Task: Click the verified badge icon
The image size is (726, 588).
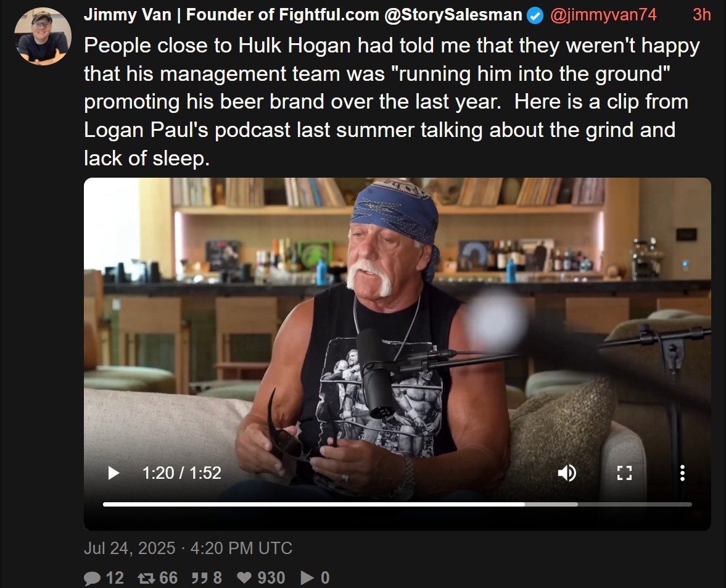Action: pyautogui.click(x=536, y=15)
